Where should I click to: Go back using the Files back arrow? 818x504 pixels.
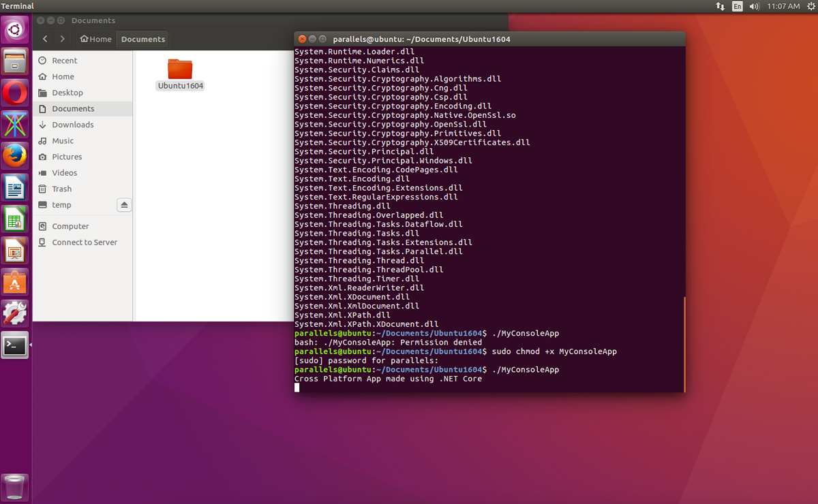point(46,40)
